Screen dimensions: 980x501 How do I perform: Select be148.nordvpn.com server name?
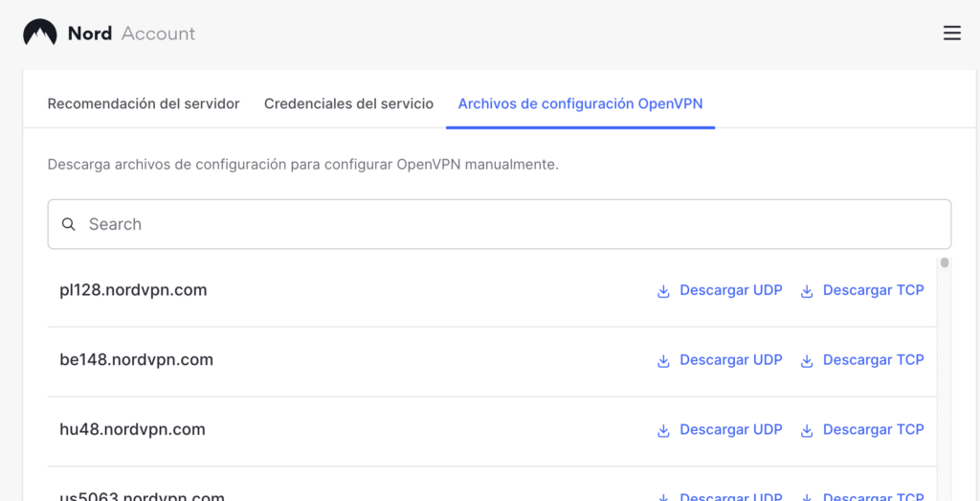coord(136,360)
